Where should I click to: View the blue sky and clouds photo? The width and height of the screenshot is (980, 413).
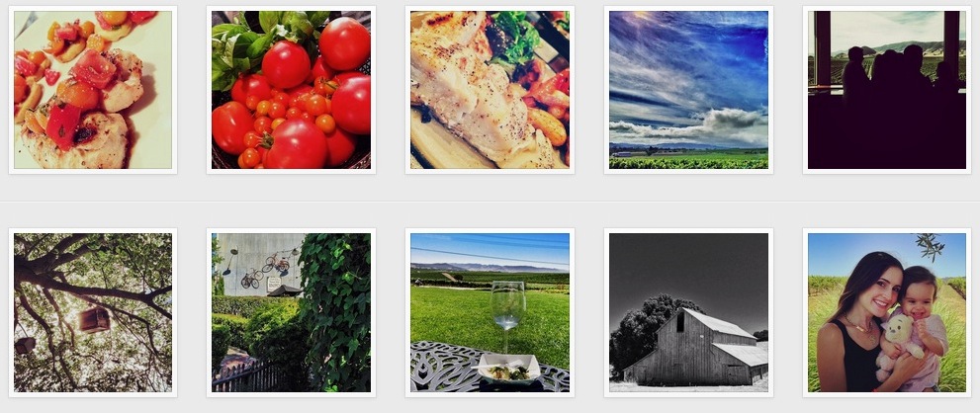[688, 90]
